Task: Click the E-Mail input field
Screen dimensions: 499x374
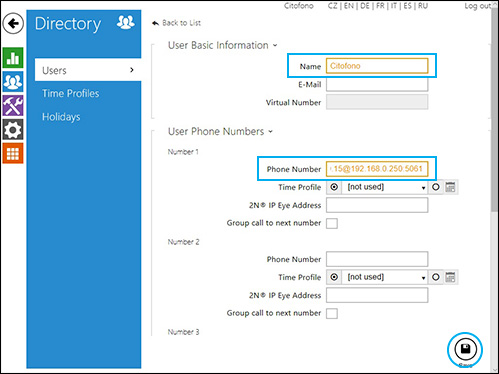Action: [377, 84]
